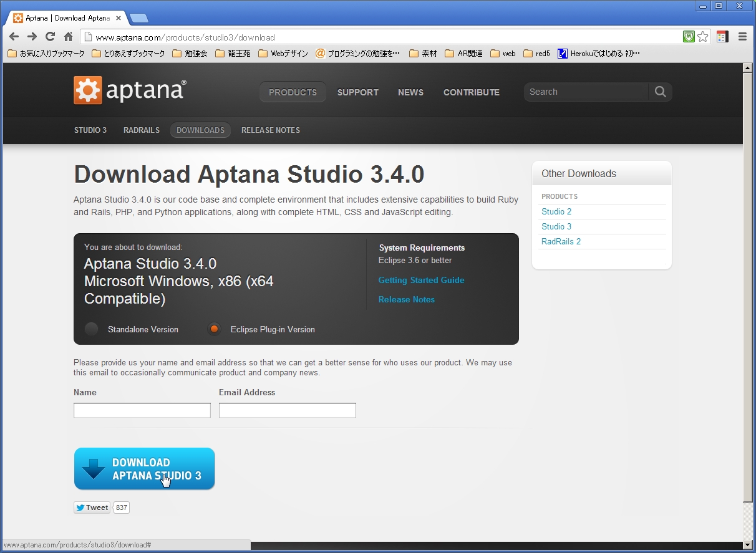Screen dimensions: 756x553
Task: Open the 龍王苑 bookmark folder
Action: click(x=233, y=54)
